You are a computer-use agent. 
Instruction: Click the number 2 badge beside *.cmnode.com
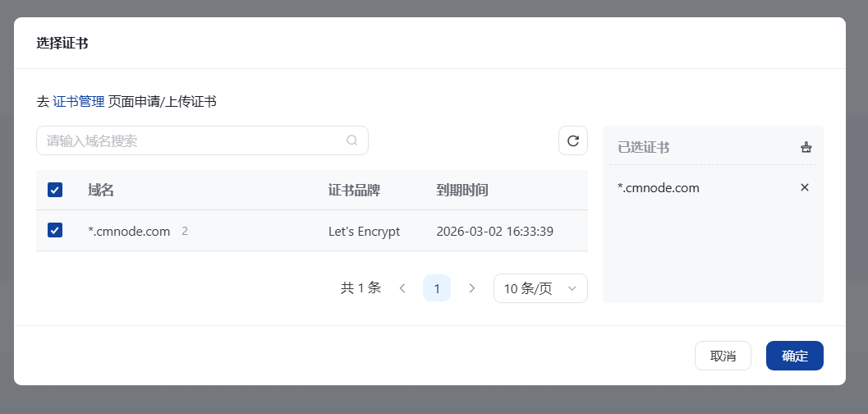click(185, 232)
